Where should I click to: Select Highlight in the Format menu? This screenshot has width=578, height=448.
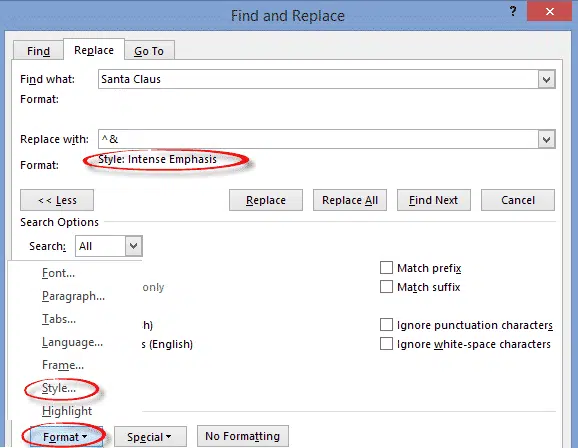(x=67, y=411)
